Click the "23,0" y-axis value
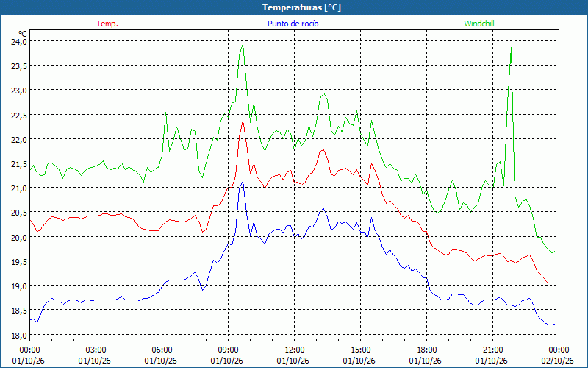This screenshot has width=588, height=368. tap(19, 90)
